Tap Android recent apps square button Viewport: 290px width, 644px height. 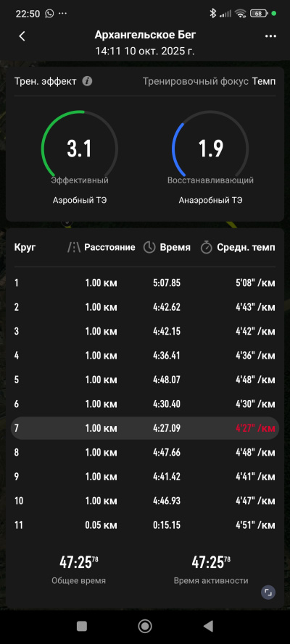[82, 626]
